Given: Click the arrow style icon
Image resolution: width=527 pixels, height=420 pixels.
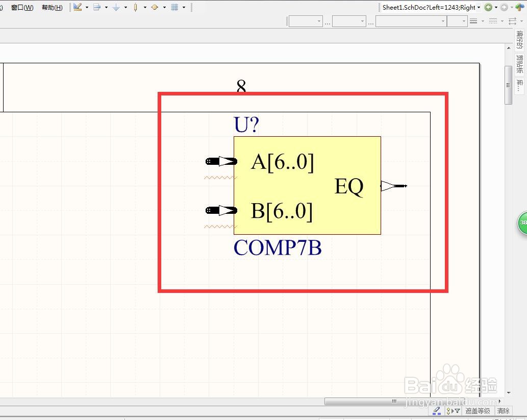Looking at the screenshot, I should (x=512, y=21).
